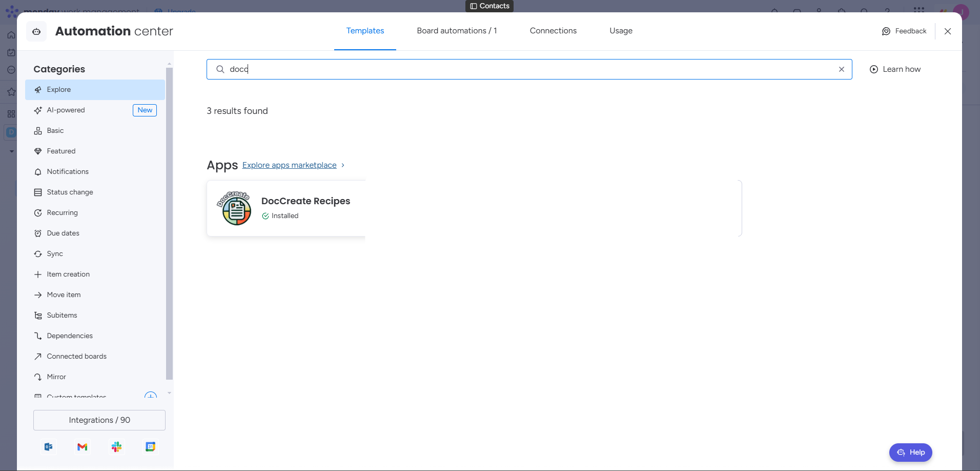
Task: Select the Basic category
Action: click(x=95, y=131)
